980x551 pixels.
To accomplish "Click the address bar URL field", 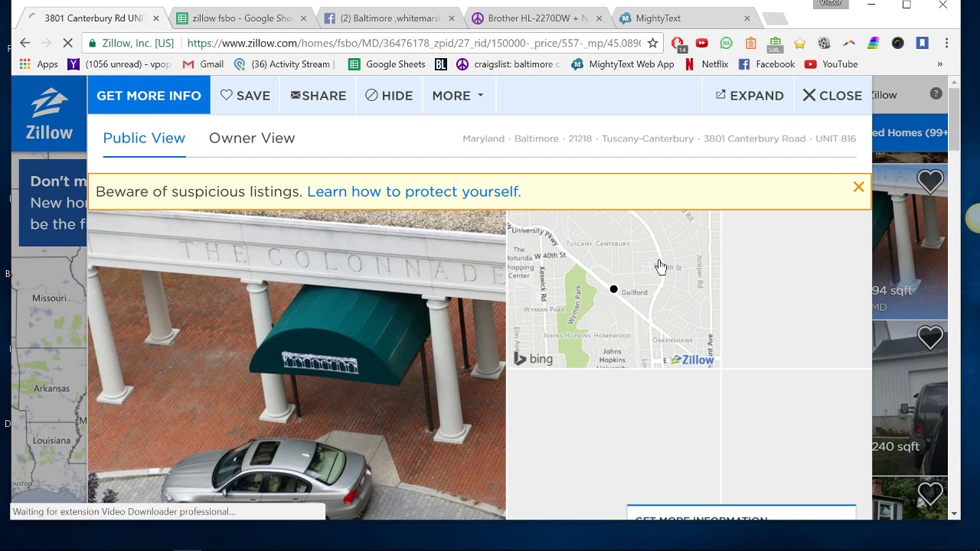I will [413, 43].
